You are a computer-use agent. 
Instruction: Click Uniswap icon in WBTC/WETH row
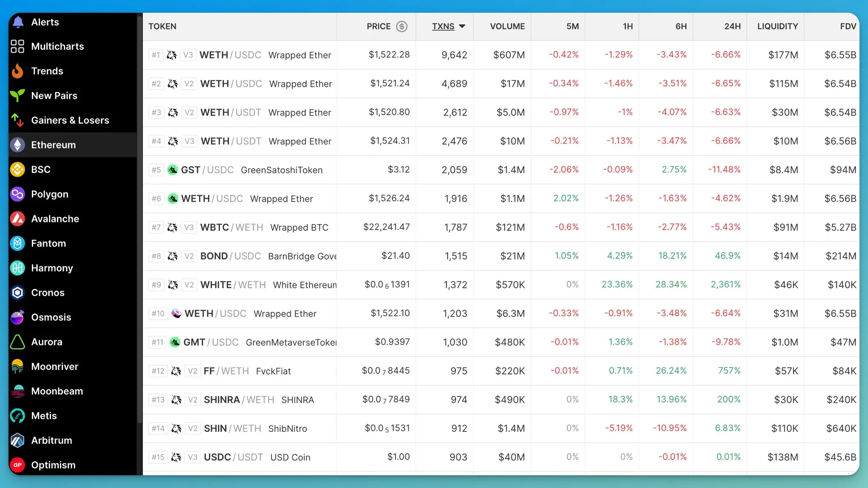(172, 227)
